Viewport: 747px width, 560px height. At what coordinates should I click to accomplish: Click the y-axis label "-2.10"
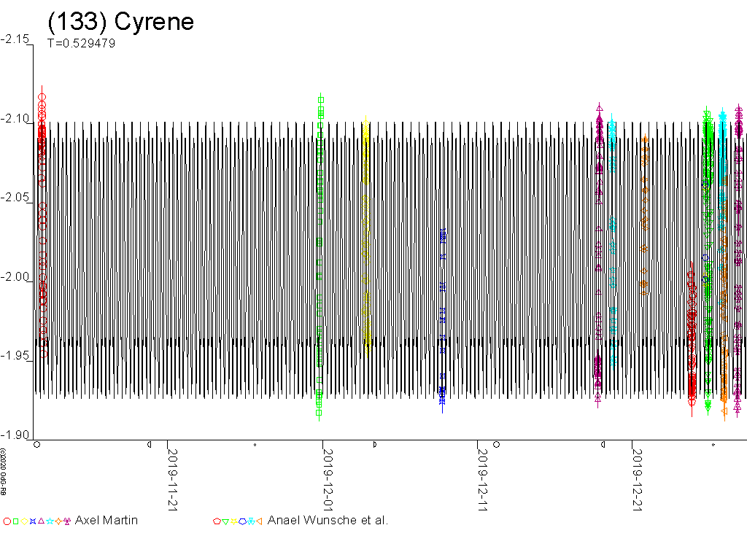15,118
